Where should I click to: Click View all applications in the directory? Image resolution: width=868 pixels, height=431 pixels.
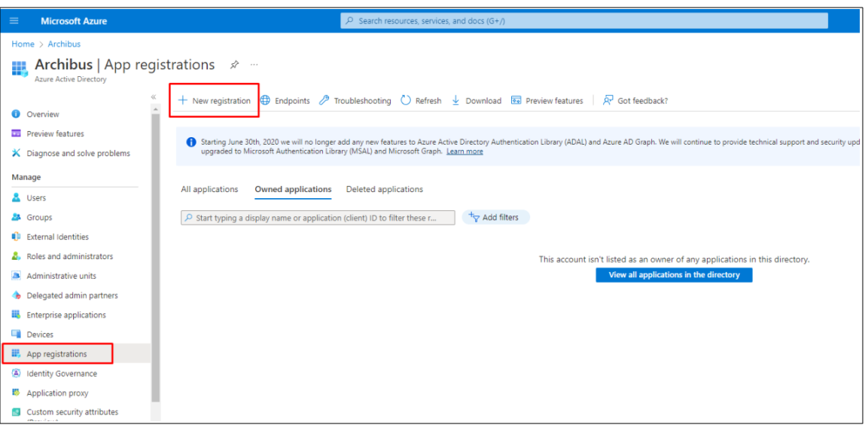click(674, 275)
